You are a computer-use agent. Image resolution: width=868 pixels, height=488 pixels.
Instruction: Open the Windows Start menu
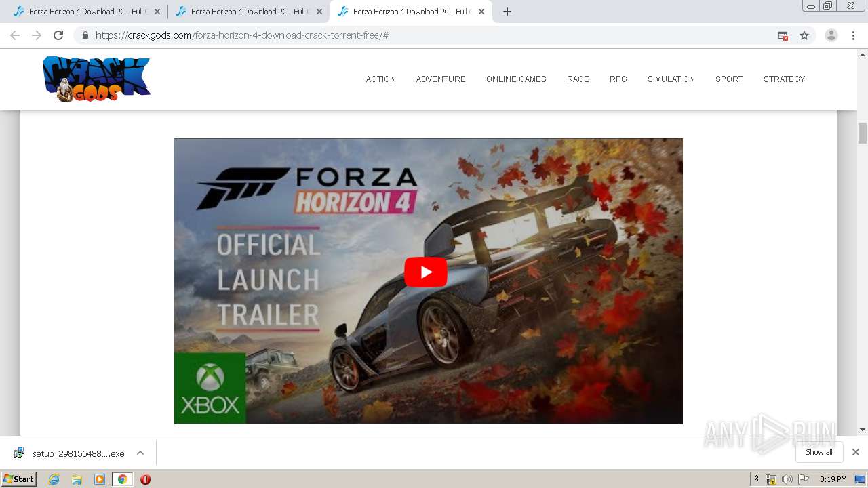click(x=18, y=479)
